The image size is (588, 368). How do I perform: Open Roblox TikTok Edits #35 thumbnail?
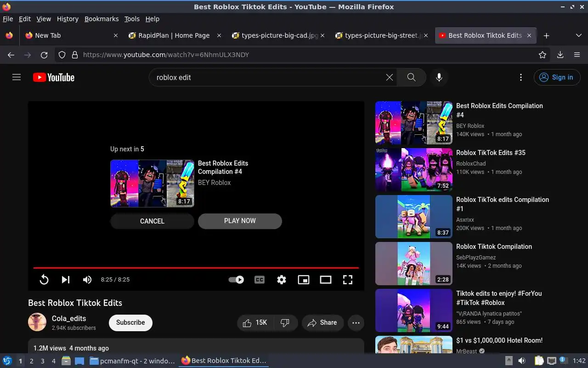click(414, 170)
